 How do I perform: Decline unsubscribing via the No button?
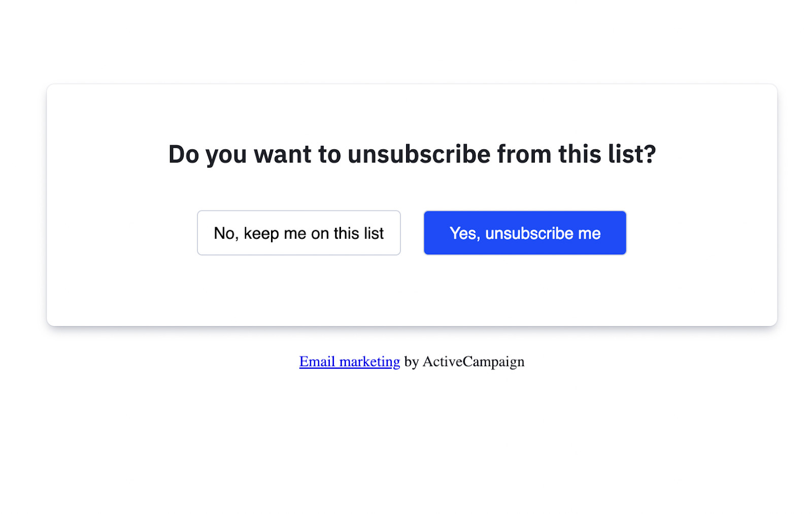[x=298, y=233]
